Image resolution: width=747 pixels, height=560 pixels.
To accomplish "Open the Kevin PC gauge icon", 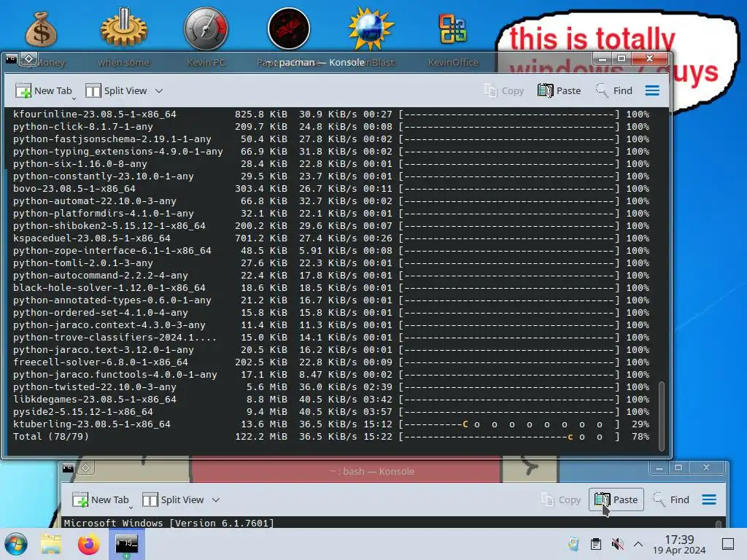I will coord(206,28).
